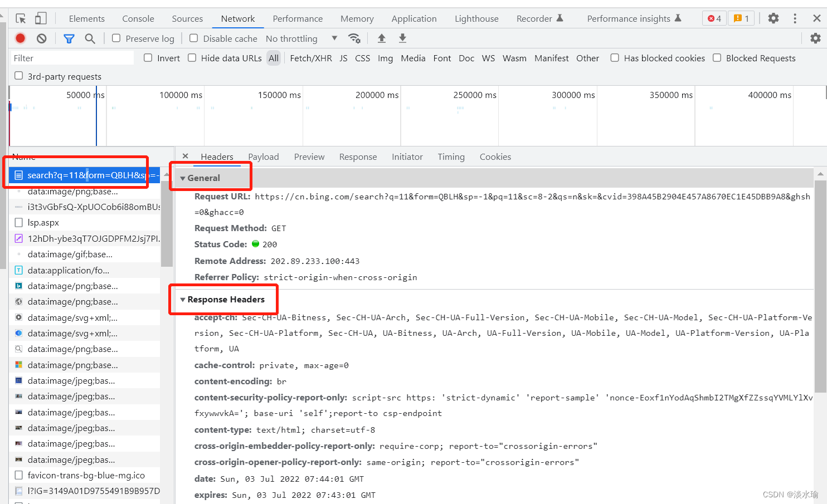The height and width of the screenshot is (504, 827).
Task: Open the Performance panel
Action: 298,18
